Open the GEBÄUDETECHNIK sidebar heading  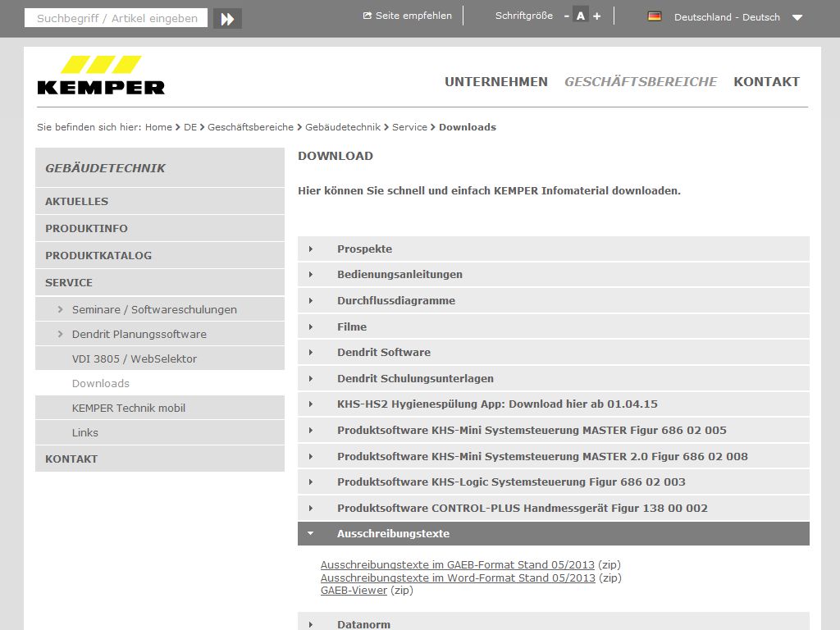tap(160, 167)
